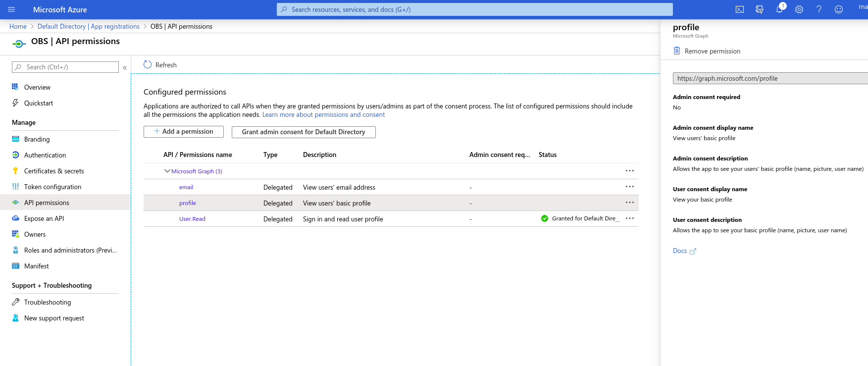The image size is (868, 366).
Task: Focus the top resource search box
Action: click(475, 9)
